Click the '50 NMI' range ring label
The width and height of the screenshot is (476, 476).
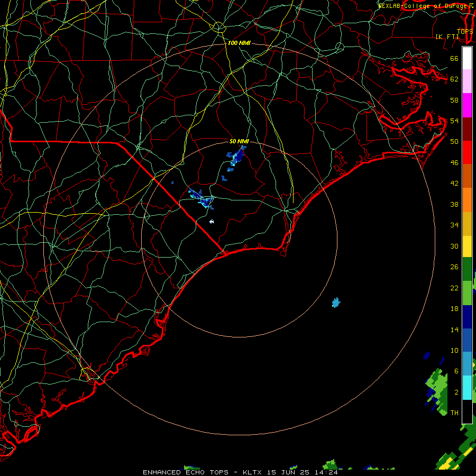pyautogui.click(x=239, y=141)
